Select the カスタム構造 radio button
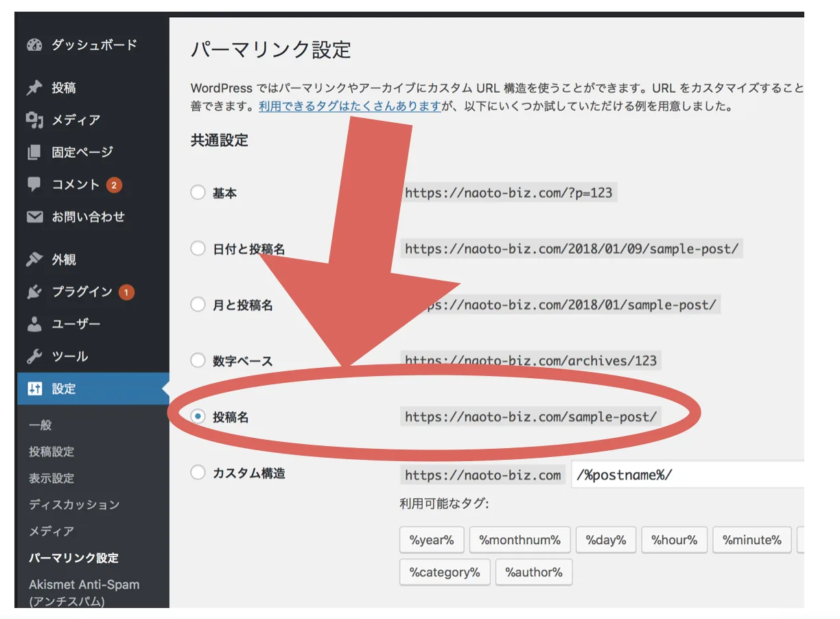This screenshot has height=619, width=840. click(198, 472)
